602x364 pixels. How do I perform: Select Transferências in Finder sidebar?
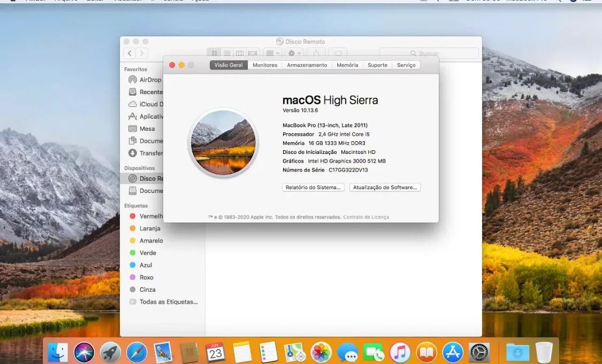pyautogui.click(x=145, y=153)
